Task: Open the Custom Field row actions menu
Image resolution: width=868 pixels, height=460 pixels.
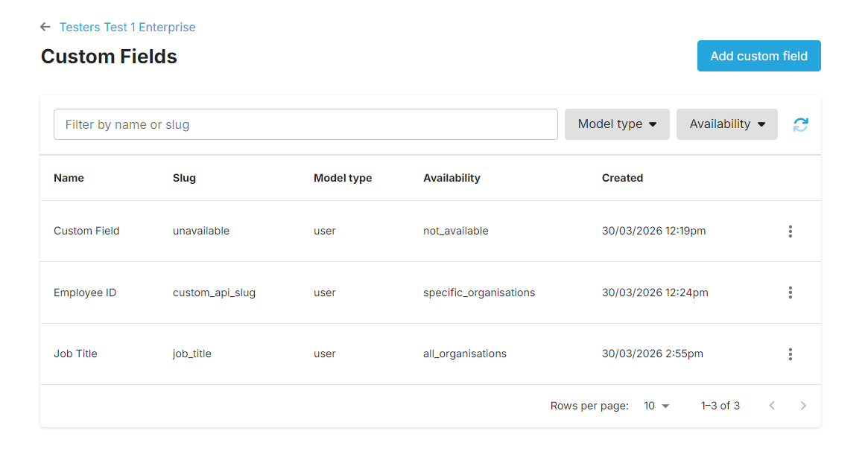Action: point(790,231)
